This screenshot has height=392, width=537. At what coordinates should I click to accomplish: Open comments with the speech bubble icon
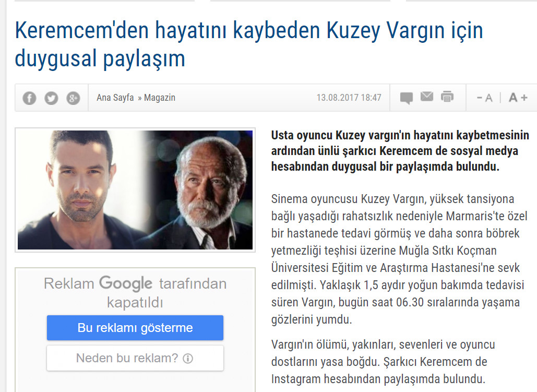tap(407, 98)
